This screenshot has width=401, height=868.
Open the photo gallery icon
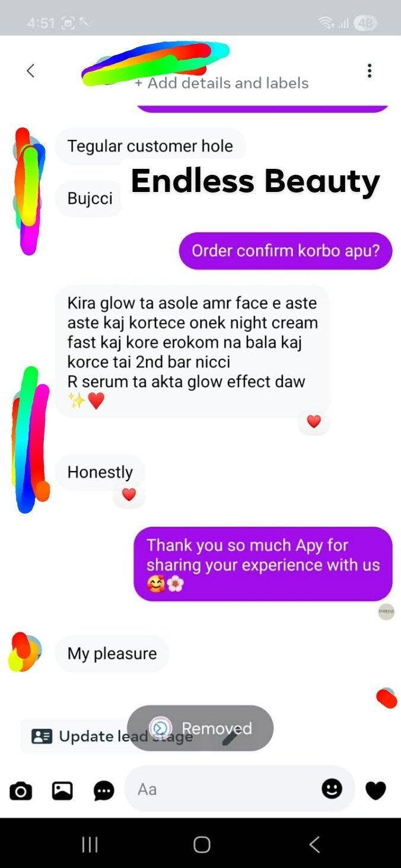tap(62, 790)
